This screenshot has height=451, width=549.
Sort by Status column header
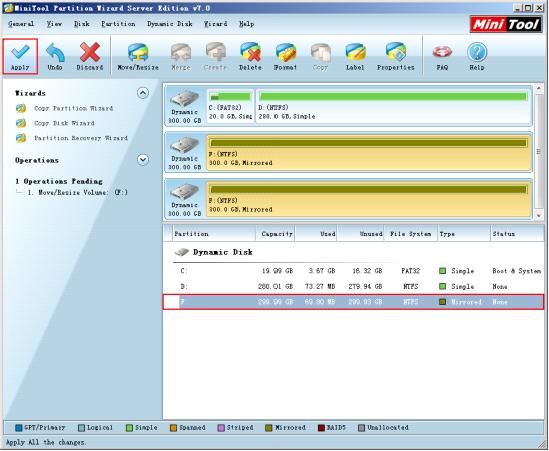pyautogui.click(x=517, y=234)
